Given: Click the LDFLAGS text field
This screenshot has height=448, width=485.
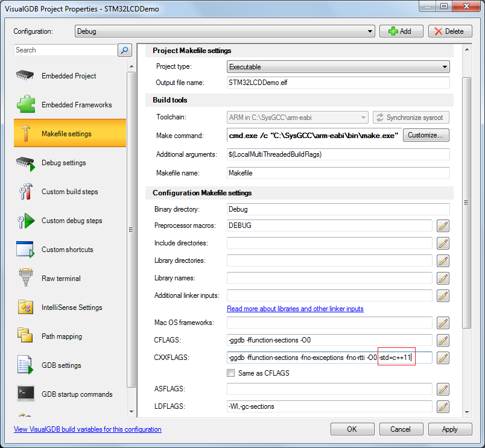Looking at the screenshot, I should tap(329, 406).
